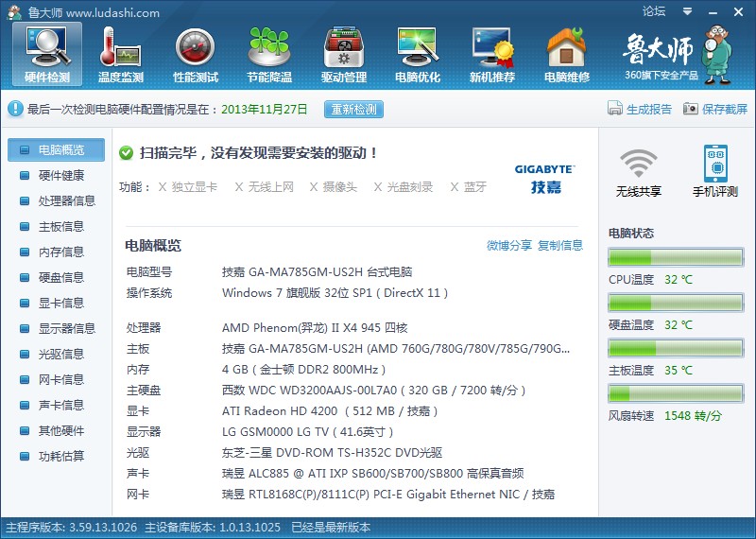
Task: Open 新机推荐 new PC recommendations
Action: click(492, 55)
